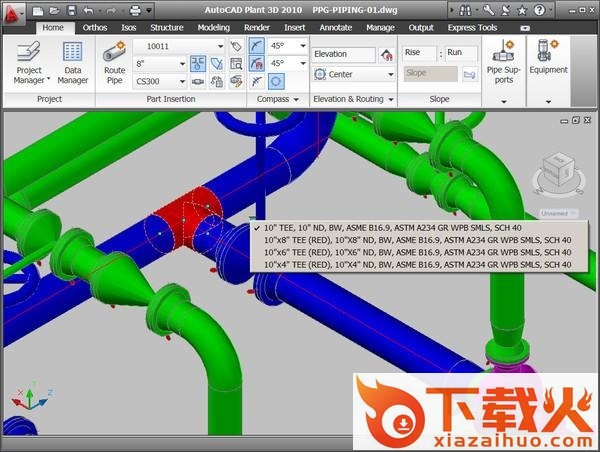The image size is (600, 452).
Task: Click the Favorites star icon
Action: click(x=522, y=11)
